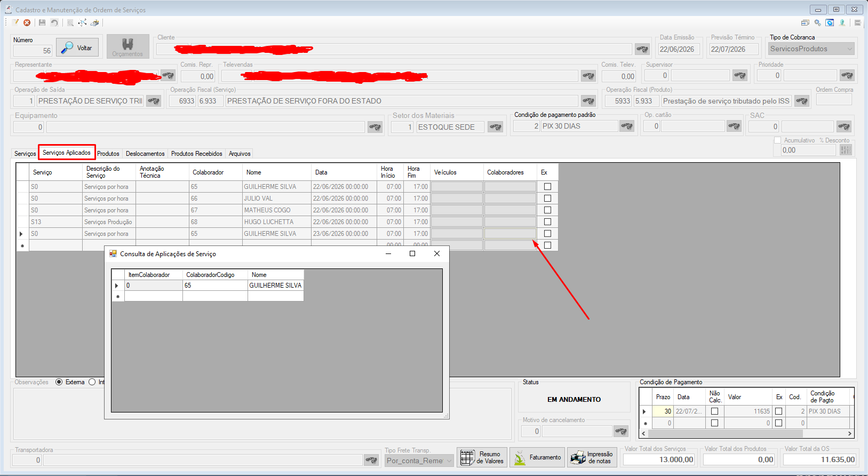Select the Externa observations radio button

(59, 382)
